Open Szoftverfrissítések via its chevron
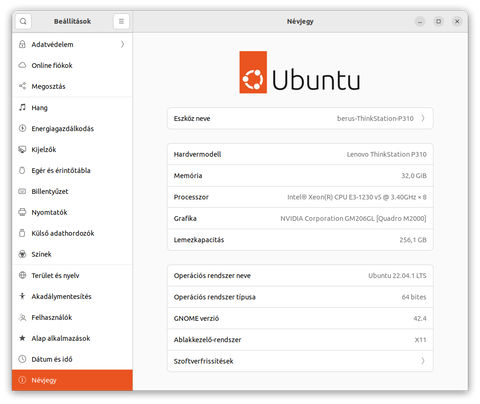This screenshot has height=404, width=480. [423, 361]
